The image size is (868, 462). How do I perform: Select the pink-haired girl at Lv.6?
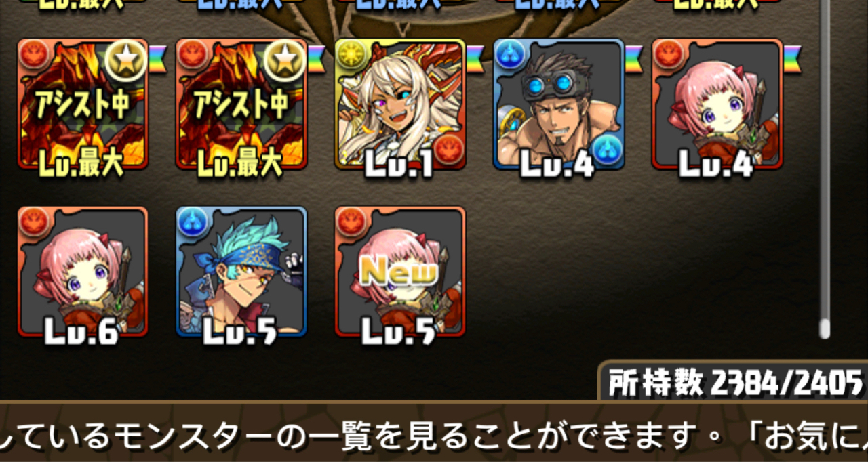click(83, 272)
